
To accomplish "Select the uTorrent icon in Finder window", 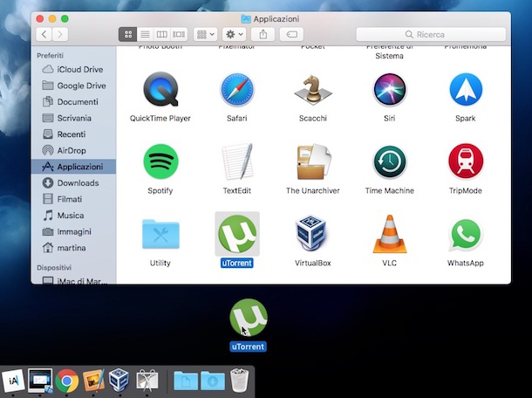I will [237, 234].
